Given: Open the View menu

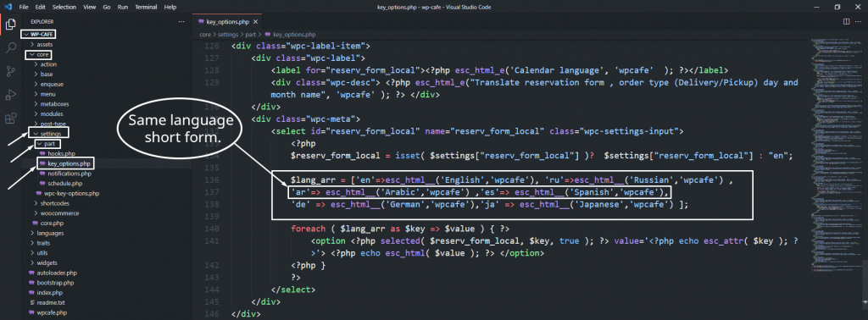Looking at the screenshot, I should pos(90,7).
